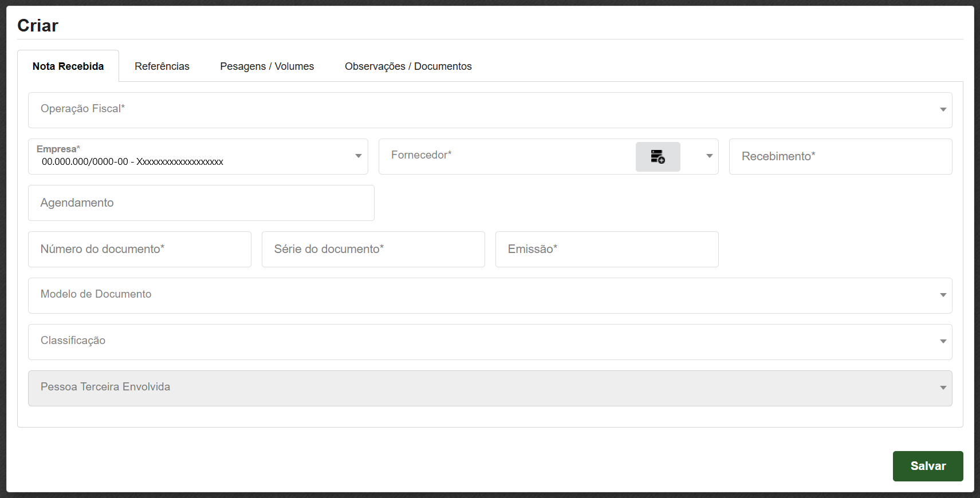Select the Nota Recebida tab
The width and height of the screenshot is (980, 498).
coord(68,66)
